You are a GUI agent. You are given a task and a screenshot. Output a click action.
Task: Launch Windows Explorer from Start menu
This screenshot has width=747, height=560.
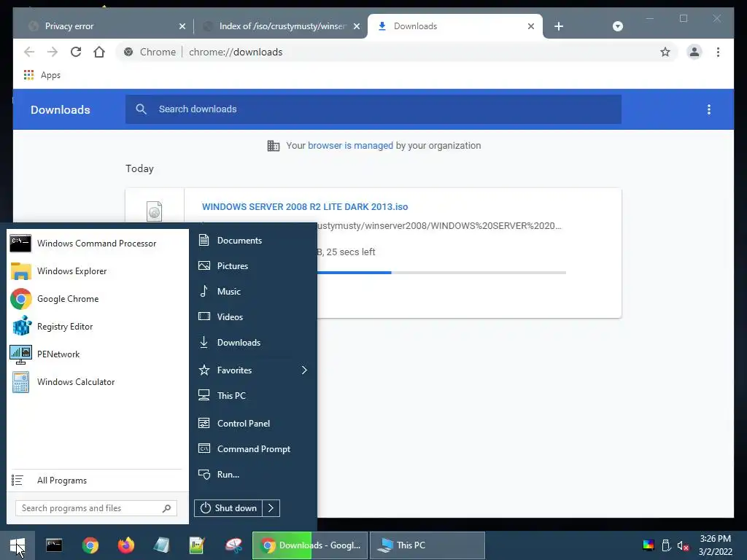coord(97,271)
